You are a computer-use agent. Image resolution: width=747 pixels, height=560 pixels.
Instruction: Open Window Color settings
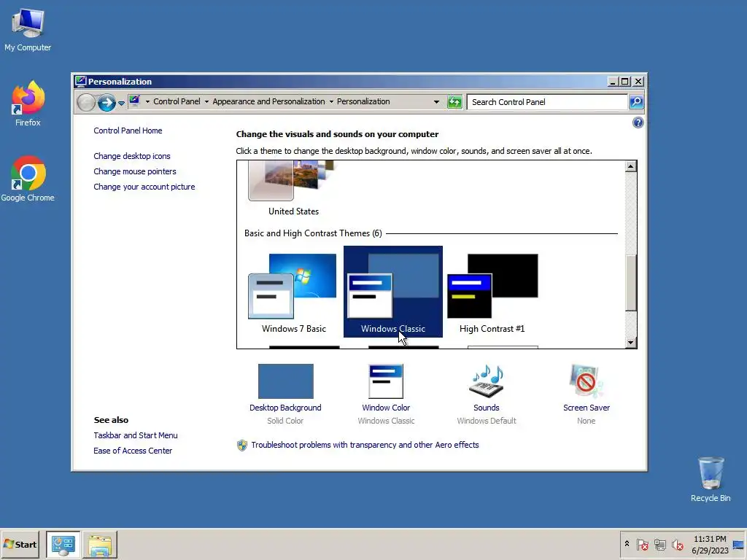pos(386,394)
